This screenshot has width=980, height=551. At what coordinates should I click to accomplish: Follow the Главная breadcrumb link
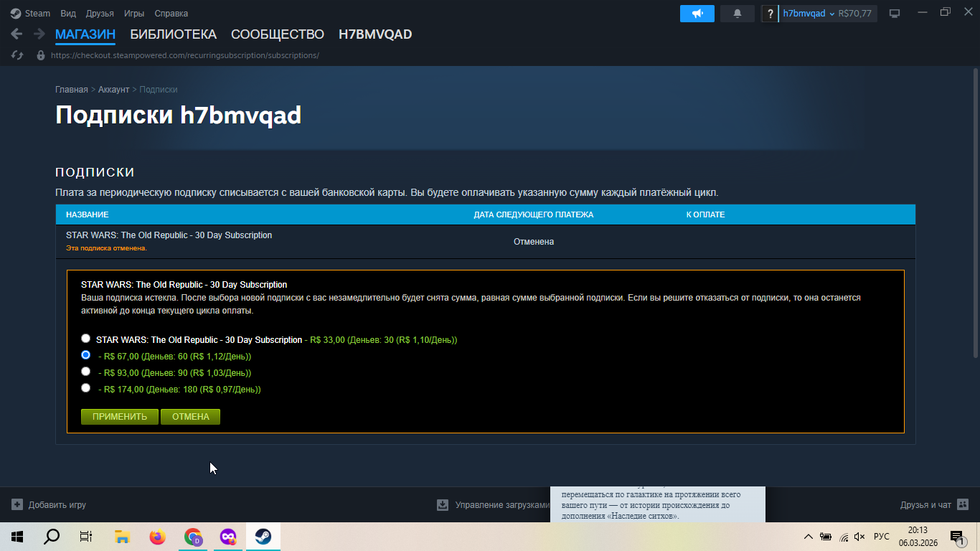tap(72, 90)
